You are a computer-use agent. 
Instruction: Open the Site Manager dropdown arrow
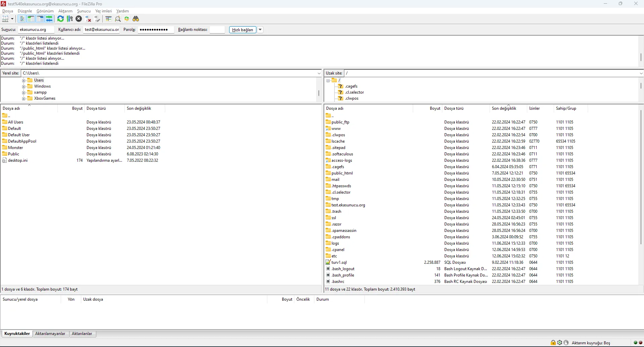click(x=12, y=19)
